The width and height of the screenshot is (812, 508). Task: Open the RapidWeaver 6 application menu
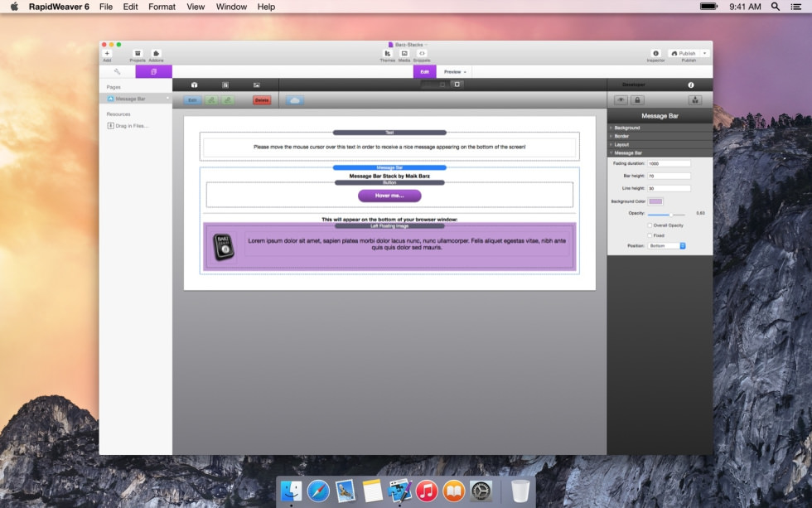coord(59,7)
